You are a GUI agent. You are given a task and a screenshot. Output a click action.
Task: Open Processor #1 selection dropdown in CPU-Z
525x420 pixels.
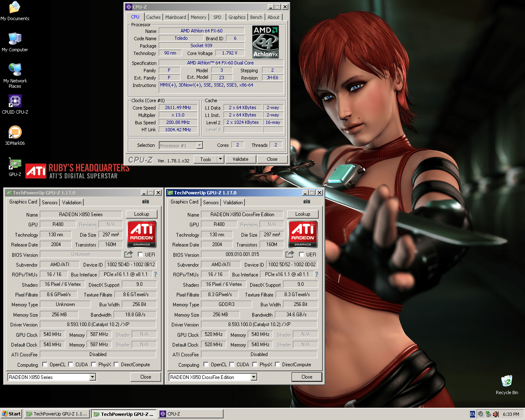pyautogui.click(x=199, y=145)
